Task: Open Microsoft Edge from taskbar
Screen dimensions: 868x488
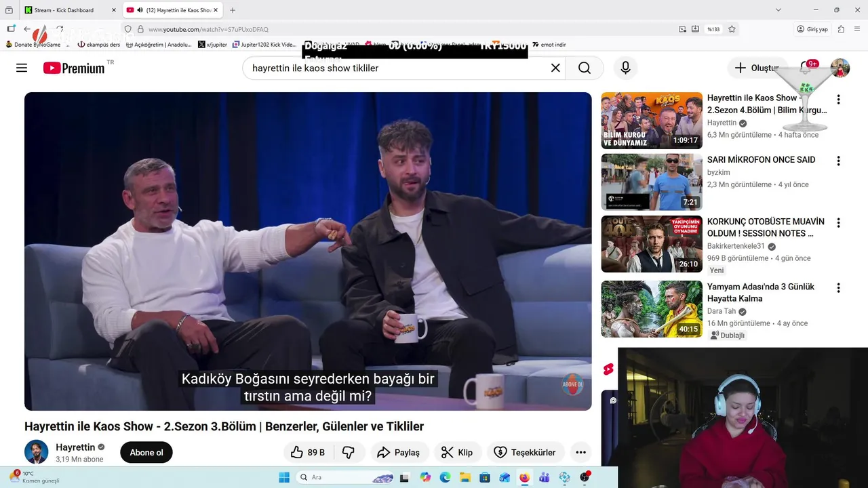Action: [x=445, y=477]
